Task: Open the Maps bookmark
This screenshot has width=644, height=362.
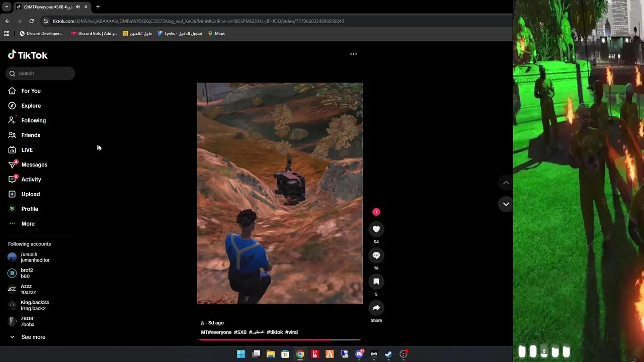Action: point(216,34)
